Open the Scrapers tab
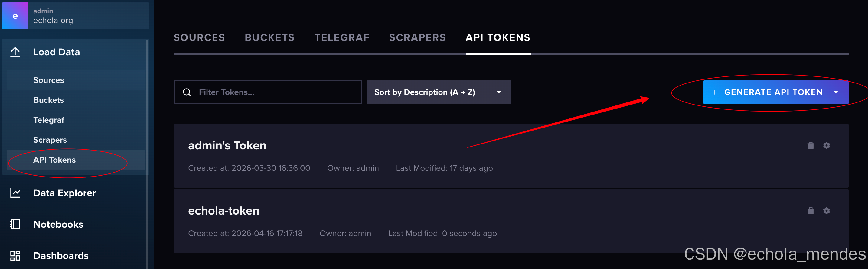 pos(417,37)
